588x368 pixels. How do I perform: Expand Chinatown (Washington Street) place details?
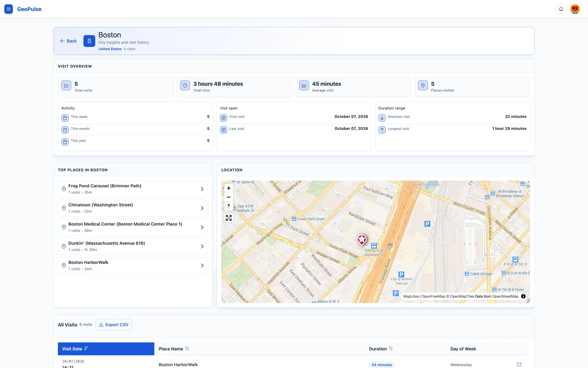[x=202, y=208]
